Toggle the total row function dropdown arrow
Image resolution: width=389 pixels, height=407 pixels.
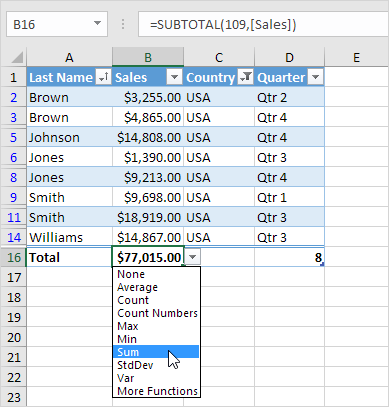192,257
